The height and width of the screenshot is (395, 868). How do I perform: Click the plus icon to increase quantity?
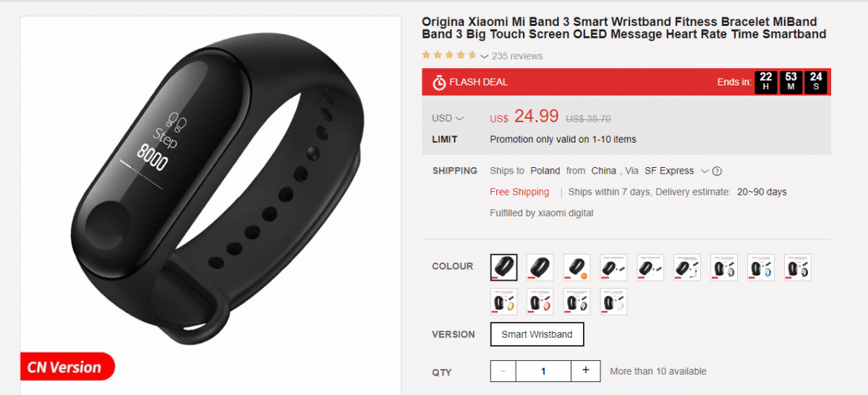pyautogui.click(x=586, y=371)
